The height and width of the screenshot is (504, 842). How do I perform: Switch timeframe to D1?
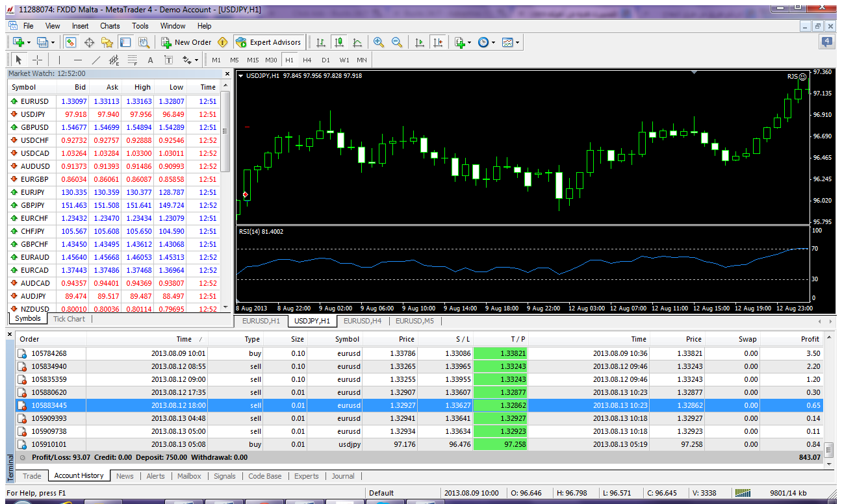point(325,60)
